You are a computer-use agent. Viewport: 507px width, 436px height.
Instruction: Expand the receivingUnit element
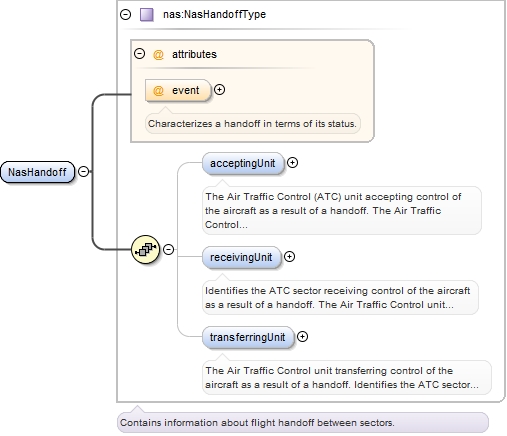coord(289,257)
